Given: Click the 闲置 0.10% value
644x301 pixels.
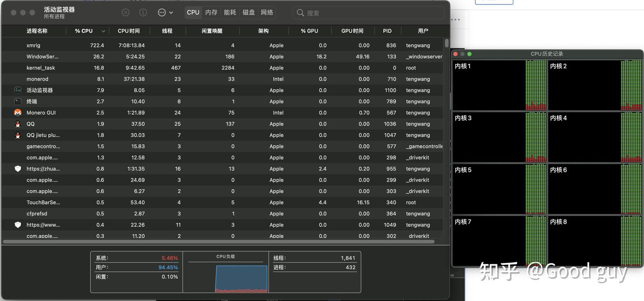Looking at the screenshot, I should tap(169, 277).
